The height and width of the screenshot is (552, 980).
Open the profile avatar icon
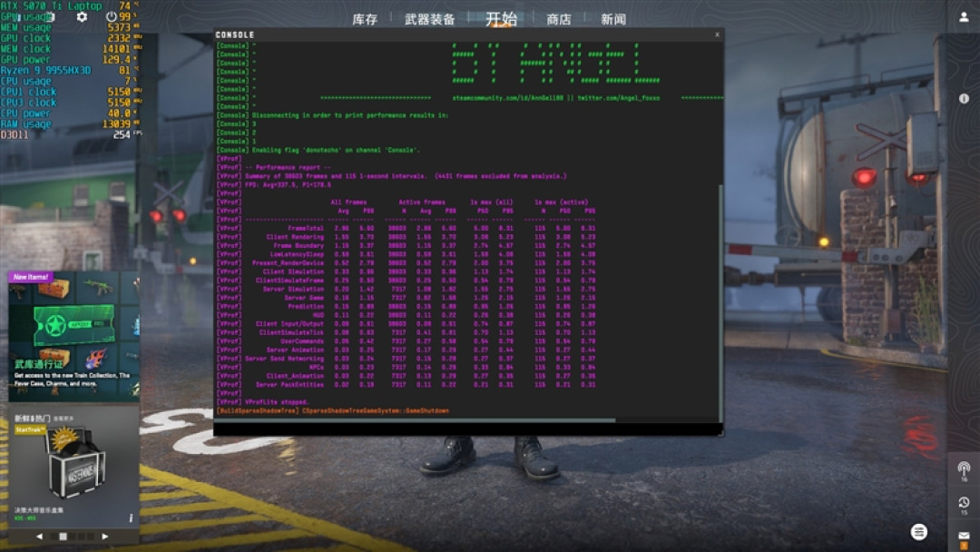coord(964,17)
